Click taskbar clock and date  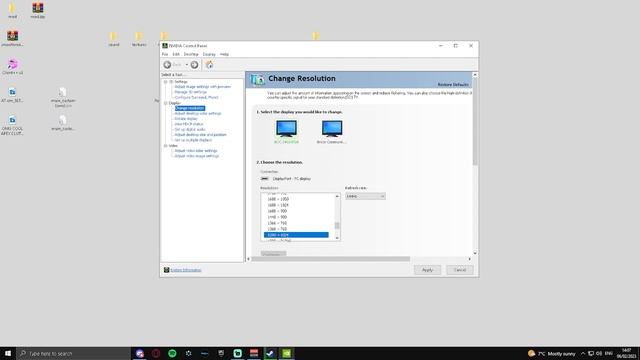(626, 353)
